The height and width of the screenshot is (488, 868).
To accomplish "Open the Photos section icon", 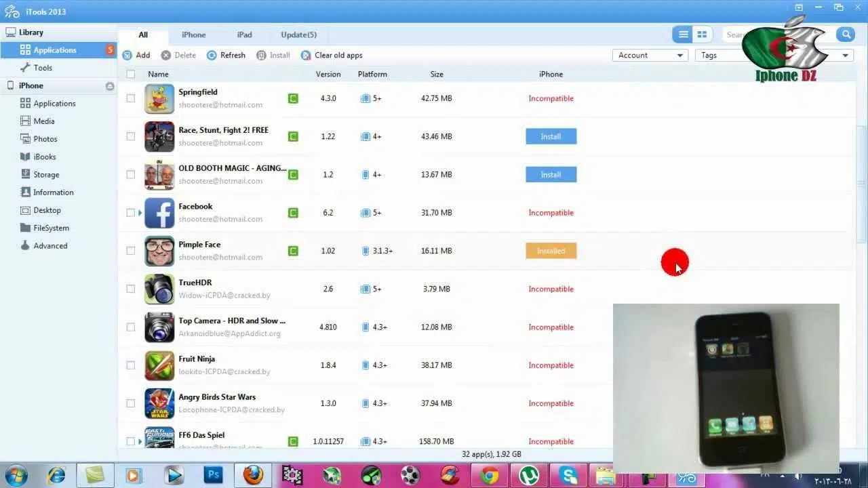I will pos(26,139).
